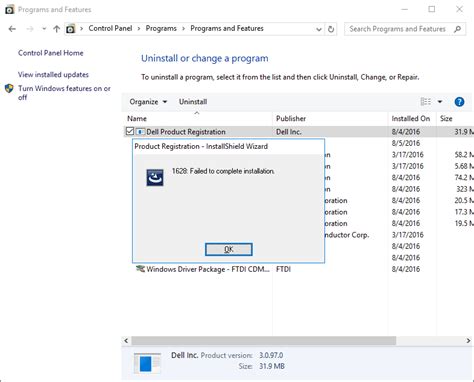Click OK in the InstallShield Wizard dialog

pos(229,249)
